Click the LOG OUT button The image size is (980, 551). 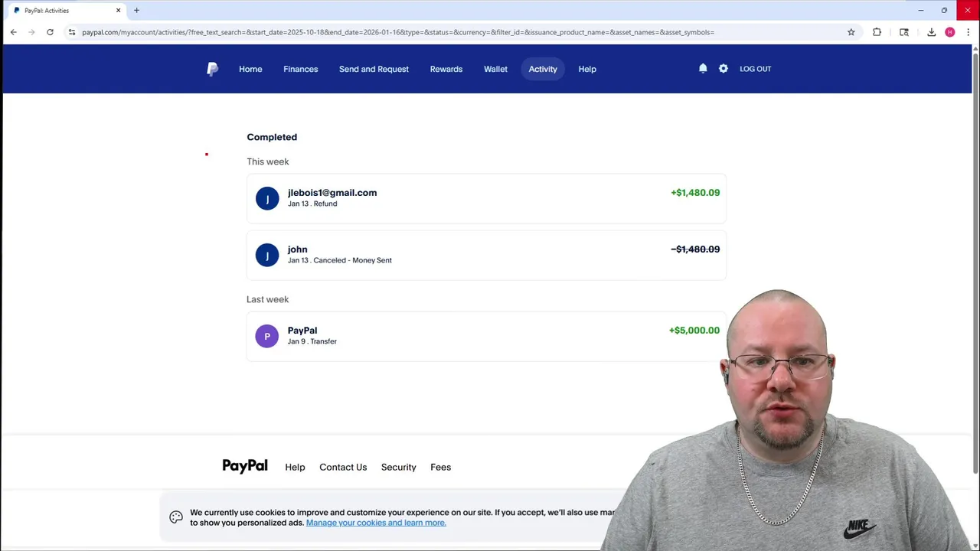click(755, 69)
